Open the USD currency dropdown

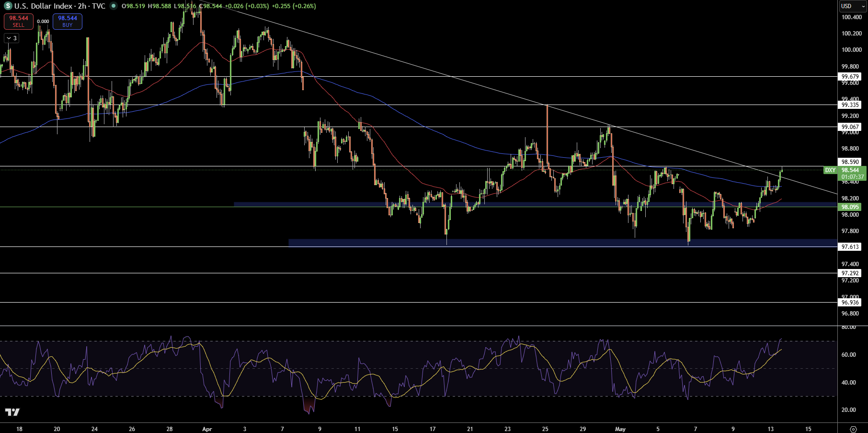point(853,6)
